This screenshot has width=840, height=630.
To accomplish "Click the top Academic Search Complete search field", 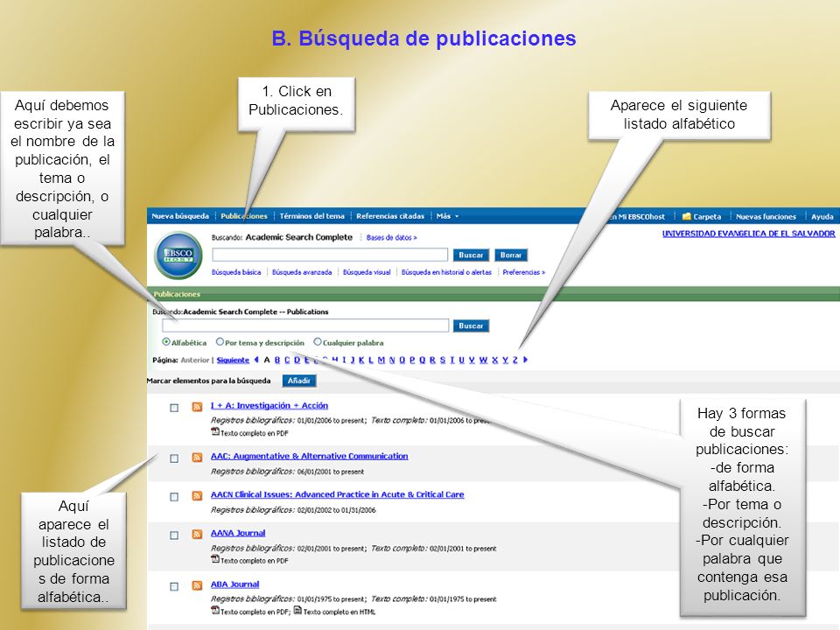I will (330, 255).
